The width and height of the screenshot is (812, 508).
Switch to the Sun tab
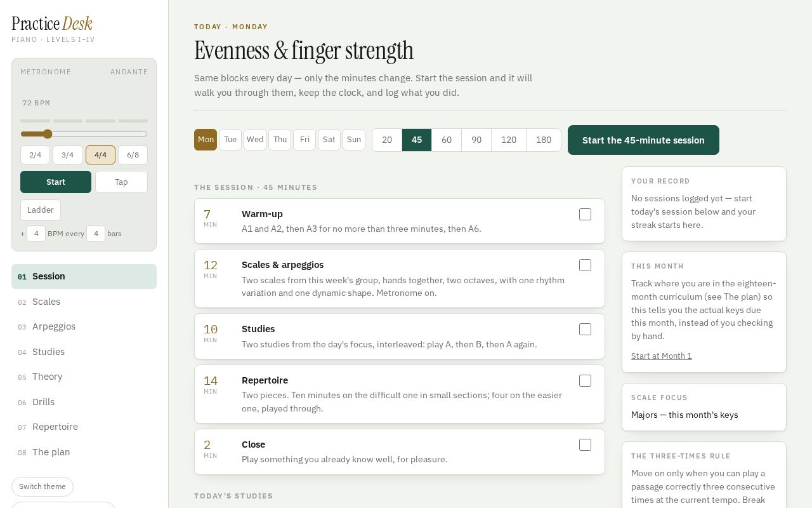click(354, 140)
